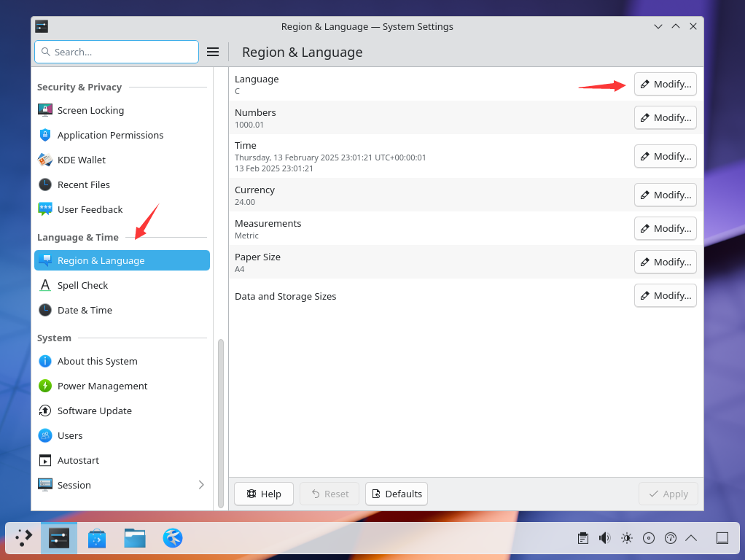Click the 24.00 value under Currency
The height and width of the screenshot is (560, 745).
click(x=245, y=202)
